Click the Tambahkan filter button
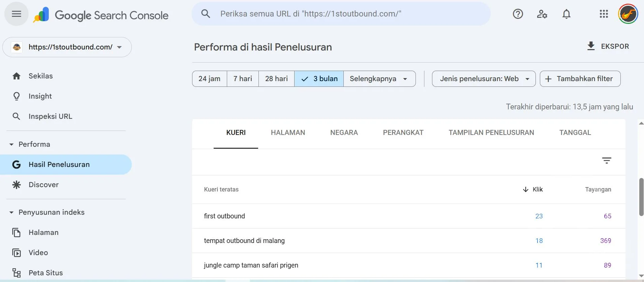 [580, 79]
